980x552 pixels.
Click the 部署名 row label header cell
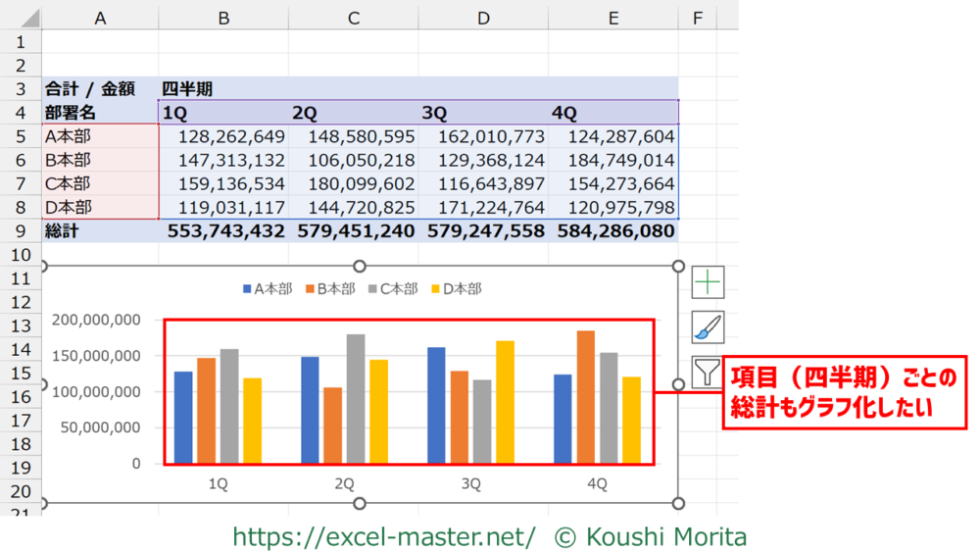(x=99, y=113)
